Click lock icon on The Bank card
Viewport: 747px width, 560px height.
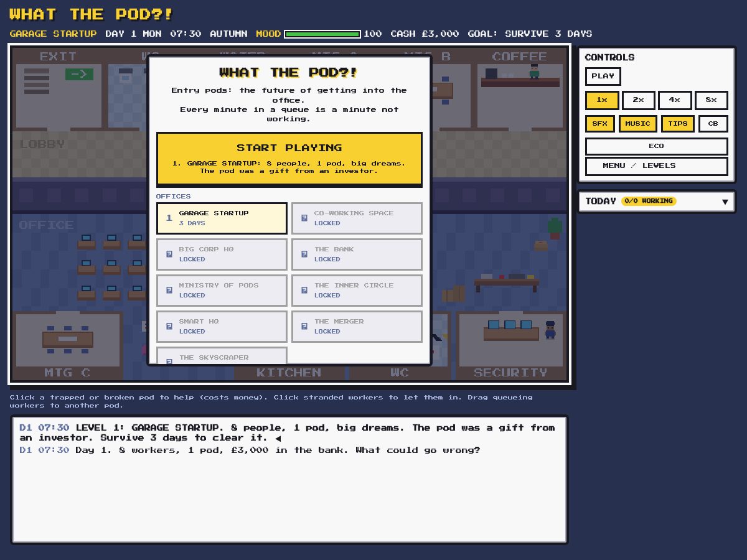tap(304, 254)
